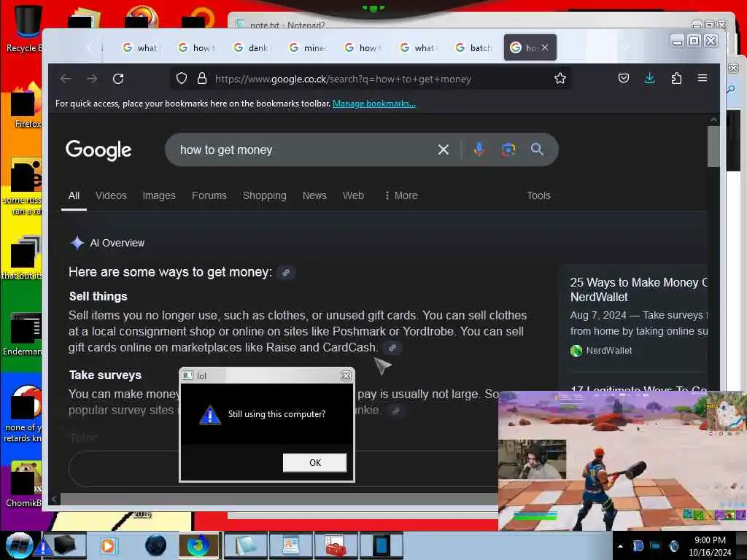Click the volume speaker tray icon
This screenshot has width=747, height=560.
[673, 546]
